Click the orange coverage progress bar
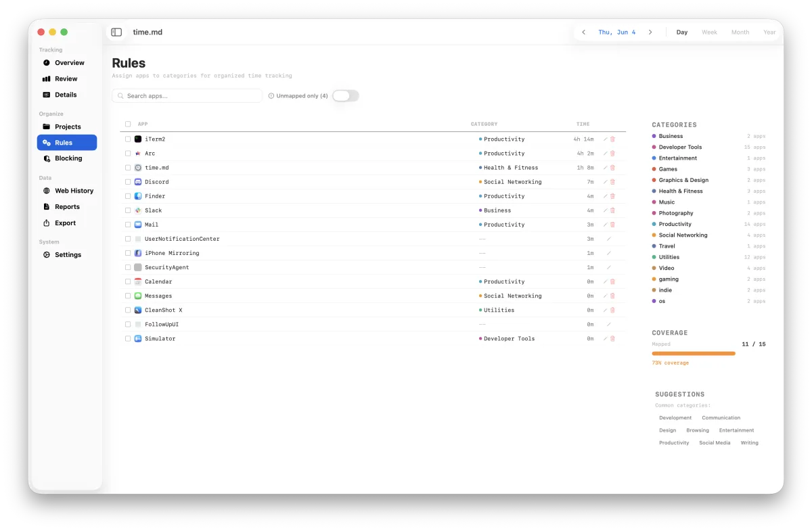Viewport: 812px width, 531px height. click(694, 353)
